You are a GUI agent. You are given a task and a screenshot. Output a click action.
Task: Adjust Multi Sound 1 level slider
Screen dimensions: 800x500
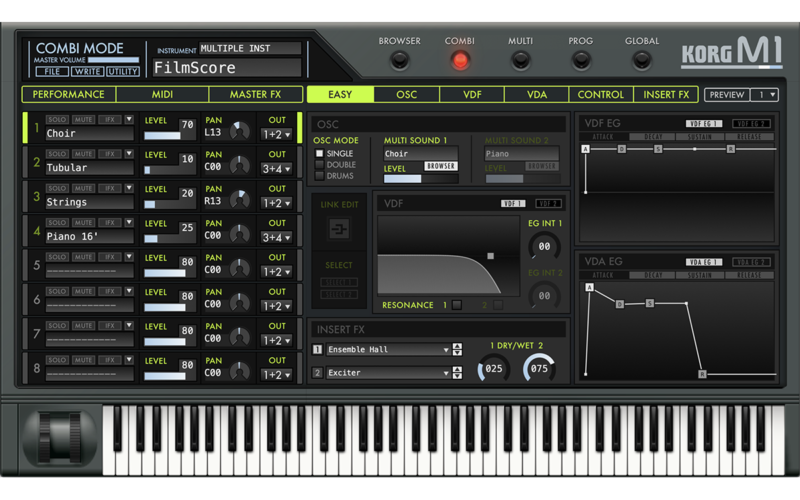[x=421, y=179]
